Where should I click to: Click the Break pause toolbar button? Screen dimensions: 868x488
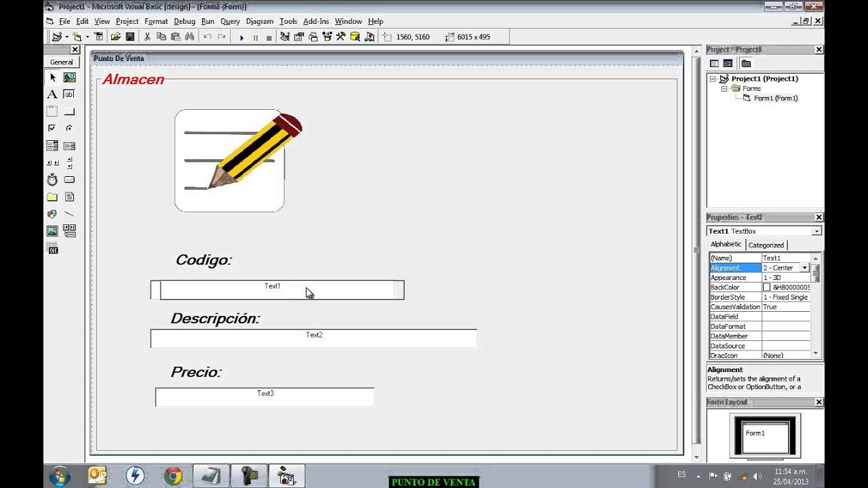[256, 37]
